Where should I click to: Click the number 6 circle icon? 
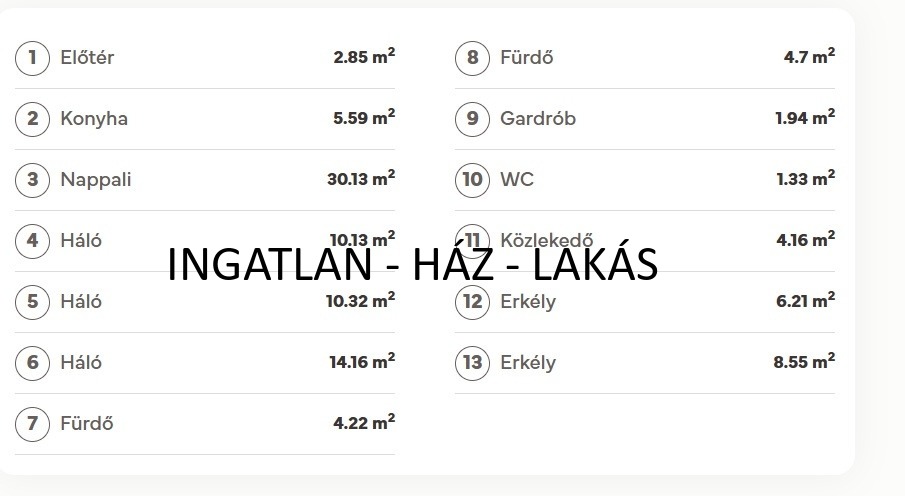point(32,362)
